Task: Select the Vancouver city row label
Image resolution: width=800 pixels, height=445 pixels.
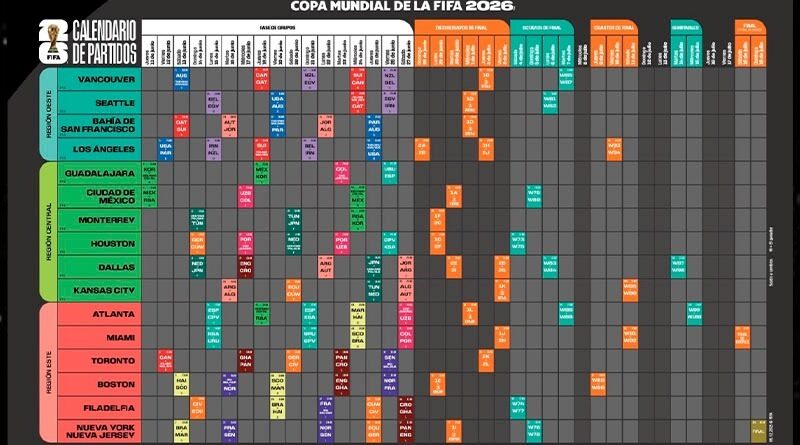Action: pyautogui.click(x=99, y=78)
